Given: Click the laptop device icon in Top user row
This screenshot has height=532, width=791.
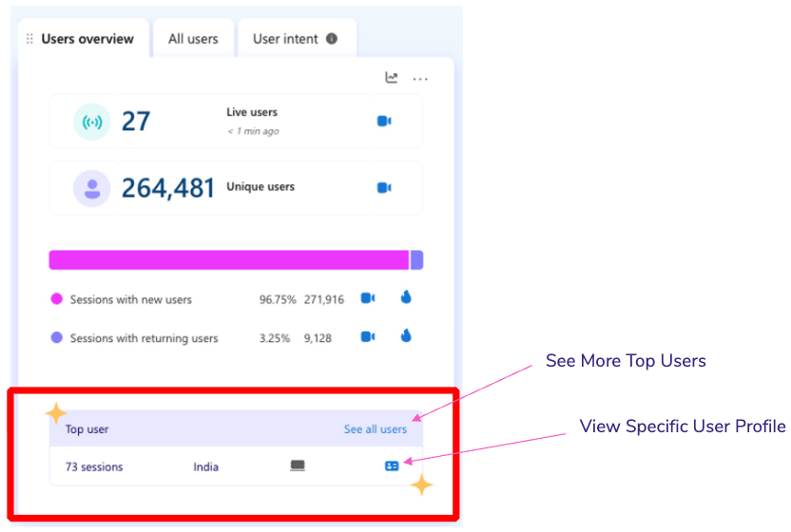Looking at the screenshot, I should tap(298, 466).
